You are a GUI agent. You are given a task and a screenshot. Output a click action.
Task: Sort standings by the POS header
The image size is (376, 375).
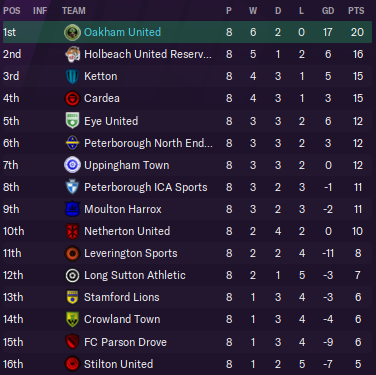(12, 11)
